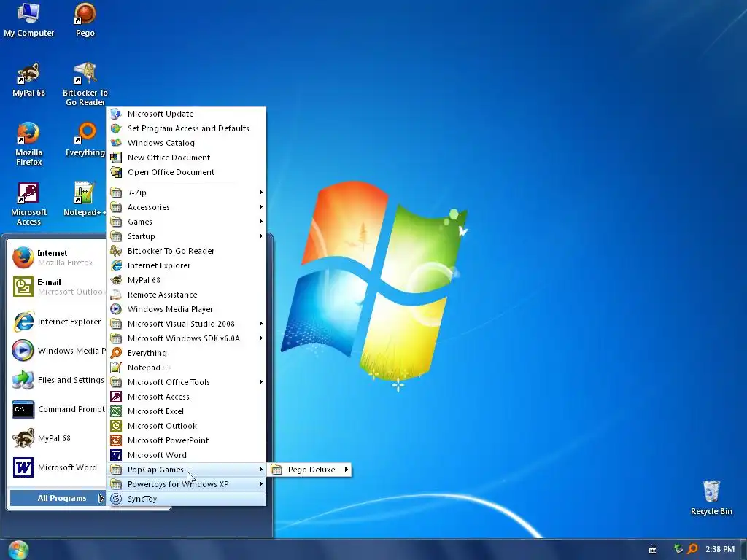Expand Microsoft Office Tools submenu arrow
The image size is (747, 560).
(x=260, y=382)
